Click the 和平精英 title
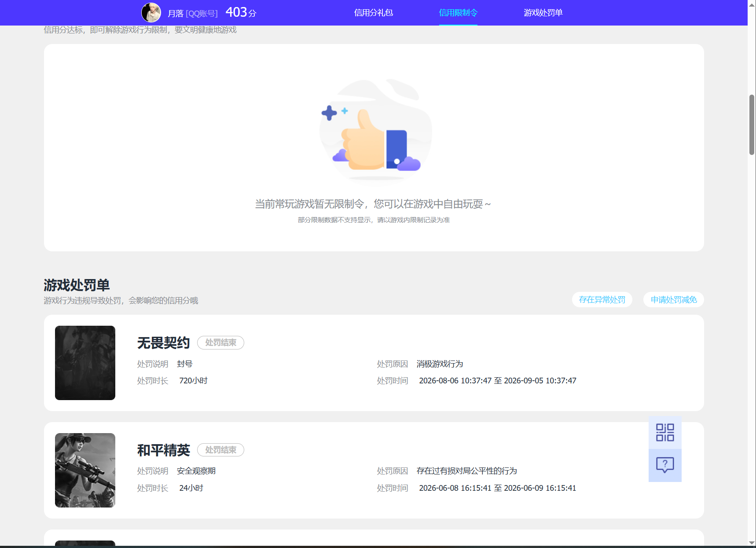 (163, 450)
